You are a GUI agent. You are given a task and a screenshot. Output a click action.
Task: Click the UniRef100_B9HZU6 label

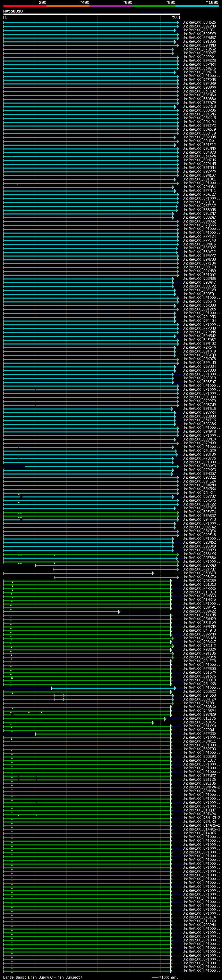tap(199, 160)
